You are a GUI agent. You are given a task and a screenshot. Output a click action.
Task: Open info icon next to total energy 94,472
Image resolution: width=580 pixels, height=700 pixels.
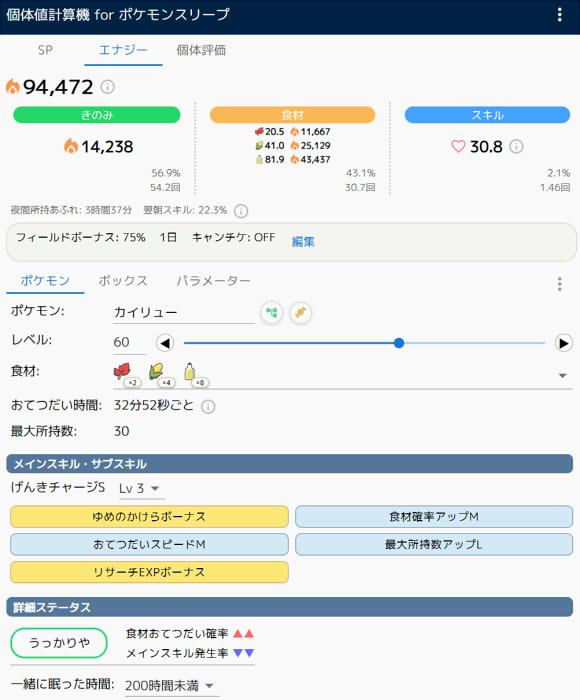pos(107,87)
